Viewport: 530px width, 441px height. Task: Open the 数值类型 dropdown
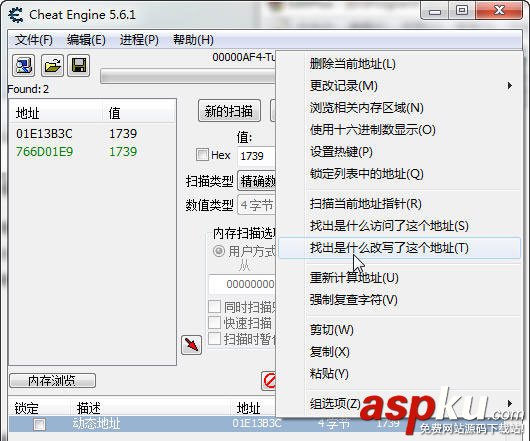(257, 205)
